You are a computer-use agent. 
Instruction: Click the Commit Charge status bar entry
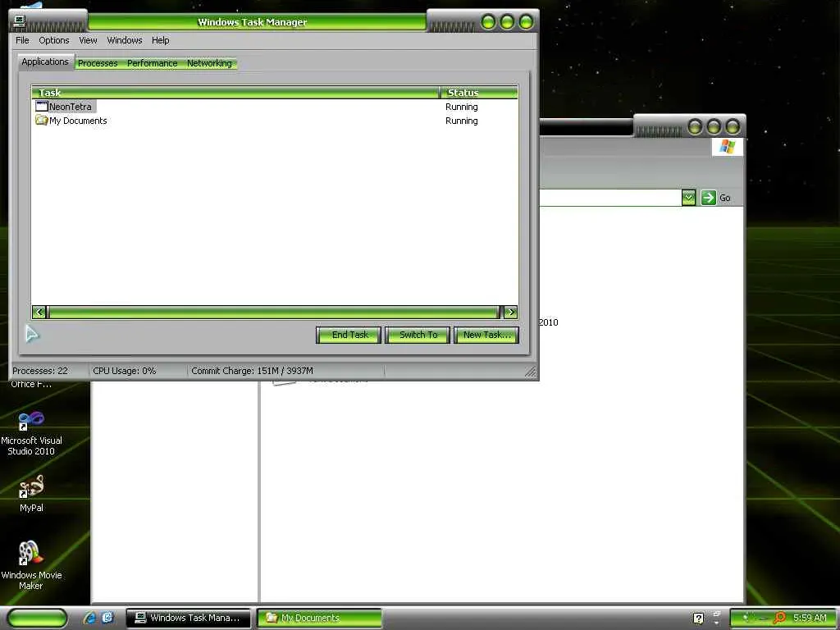pos(252,371)
